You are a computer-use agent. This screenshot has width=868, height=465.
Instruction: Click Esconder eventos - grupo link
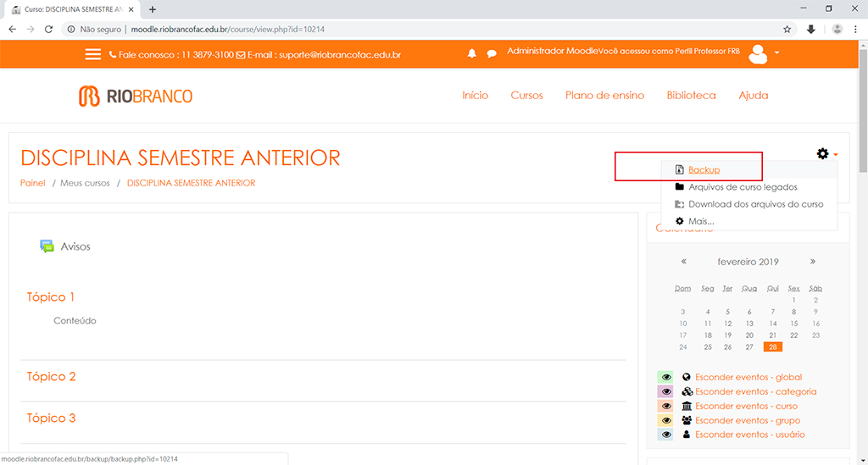click(748, 420)
